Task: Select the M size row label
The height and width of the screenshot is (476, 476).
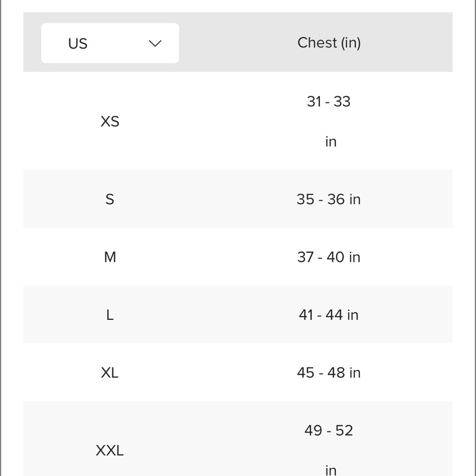Action: pos(110,257)
